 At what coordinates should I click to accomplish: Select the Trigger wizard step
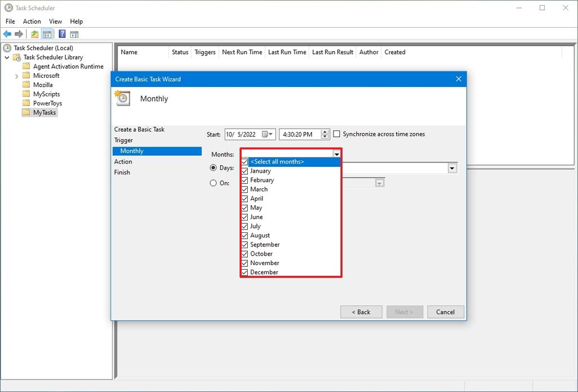[x=124, y=140]
